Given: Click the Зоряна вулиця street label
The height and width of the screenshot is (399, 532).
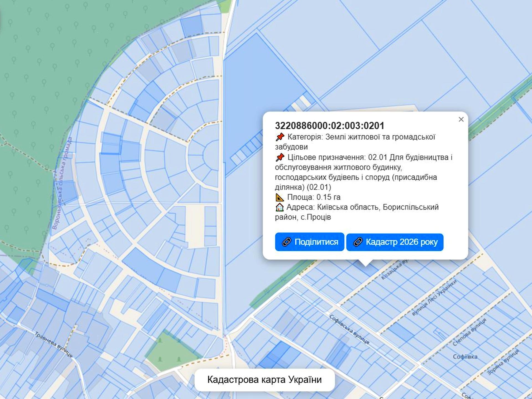Looking at the screenshot, I should [x=502, y=362].
